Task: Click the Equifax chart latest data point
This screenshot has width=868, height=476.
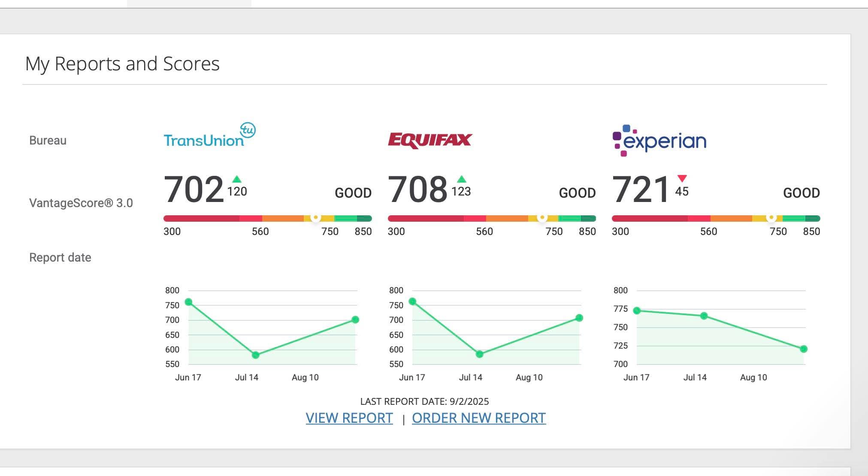Action: (579, 318)
